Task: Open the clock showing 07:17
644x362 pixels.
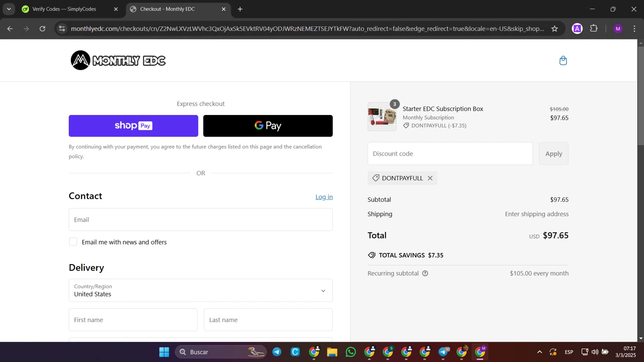Action: [x=626, y=352]
